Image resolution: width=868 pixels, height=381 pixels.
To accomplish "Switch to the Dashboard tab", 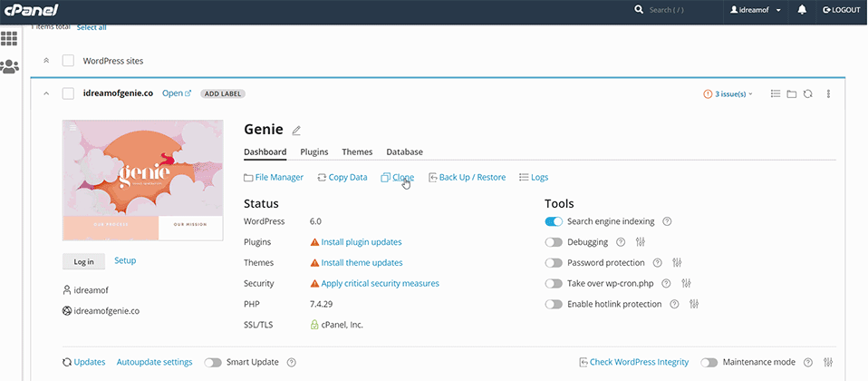I will point(265,151).
